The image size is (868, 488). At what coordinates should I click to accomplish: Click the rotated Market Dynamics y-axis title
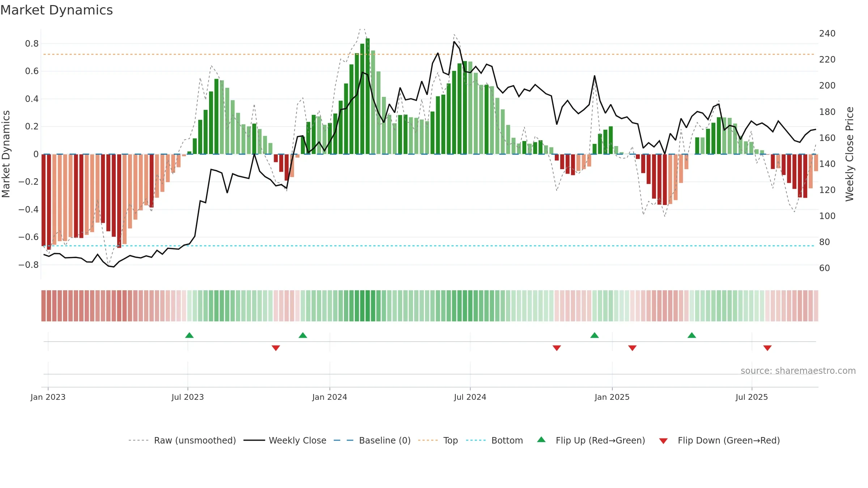[6, 154]
